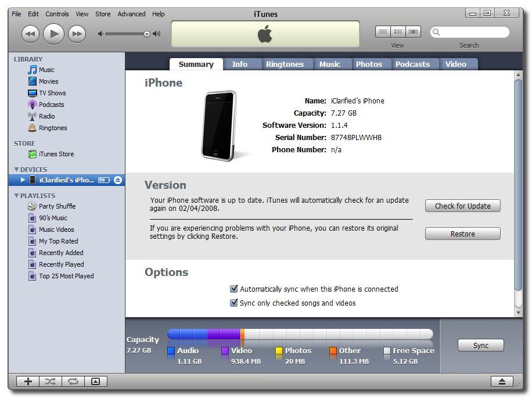
Task: Switch to Cover Flow view
Action: pyautogui.click(x=414, y=32)
